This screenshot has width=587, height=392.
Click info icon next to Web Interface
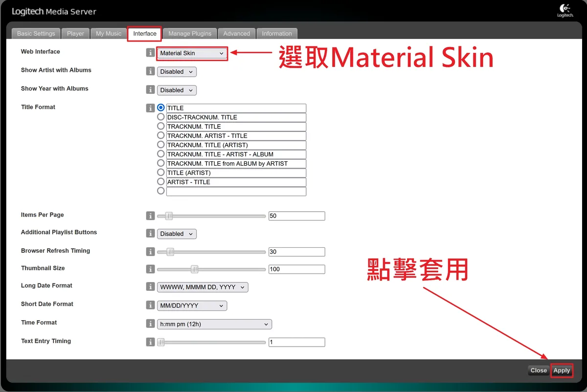150,53
